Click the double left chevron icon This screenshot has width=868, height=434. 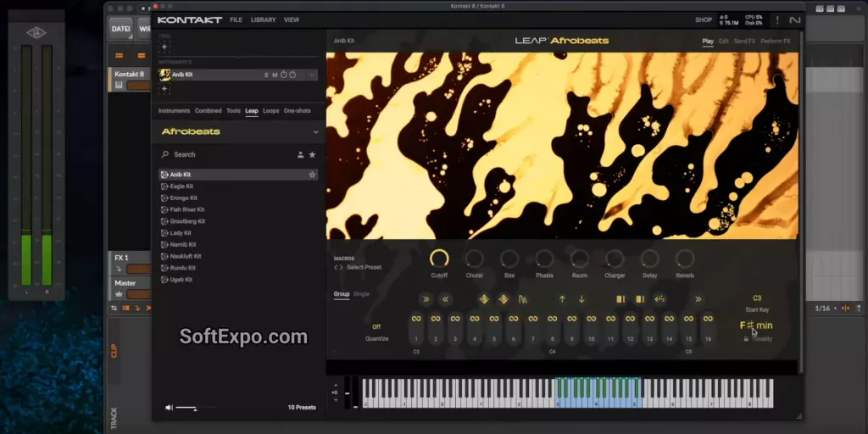tap(445, 299)
